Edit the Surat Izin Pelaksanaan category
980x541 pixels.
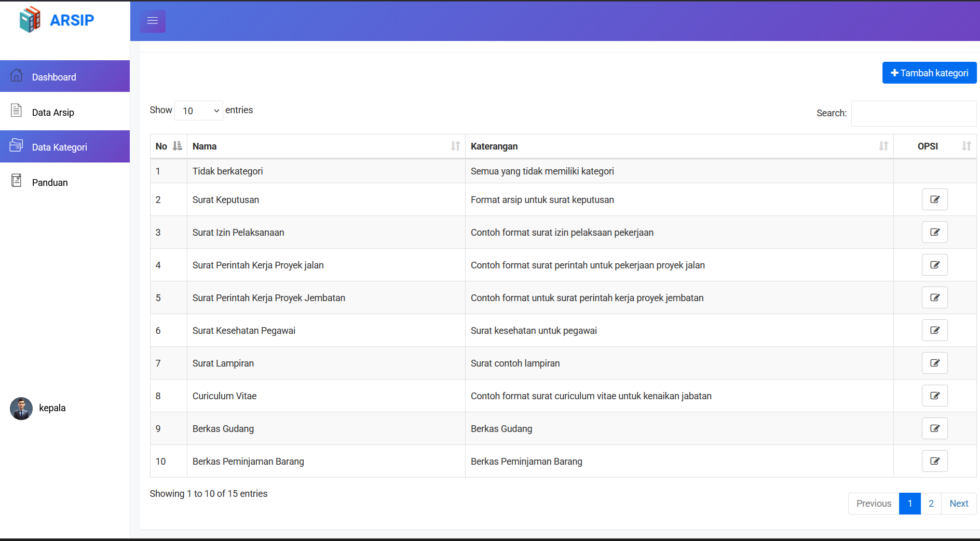[x=935, y=232]
